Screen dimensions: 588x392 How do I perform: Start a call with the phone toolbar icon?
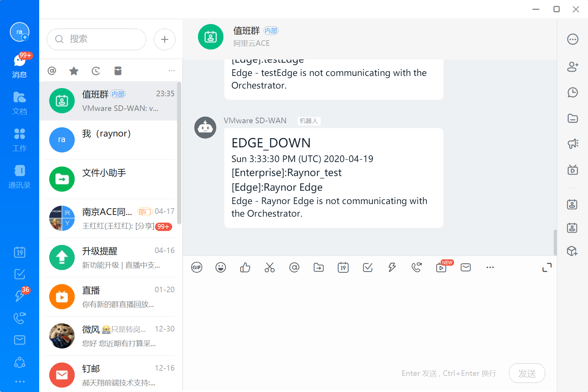click(416, 267)
